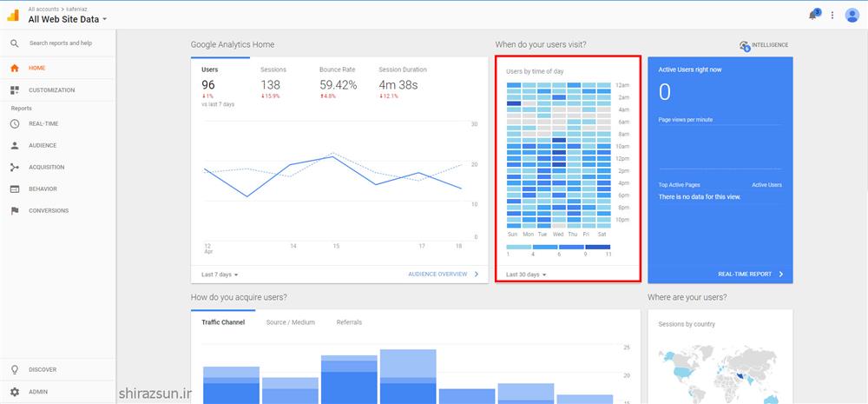Click the 'Sessions by country' title
The image size is (868, 404).
[687, 324]
